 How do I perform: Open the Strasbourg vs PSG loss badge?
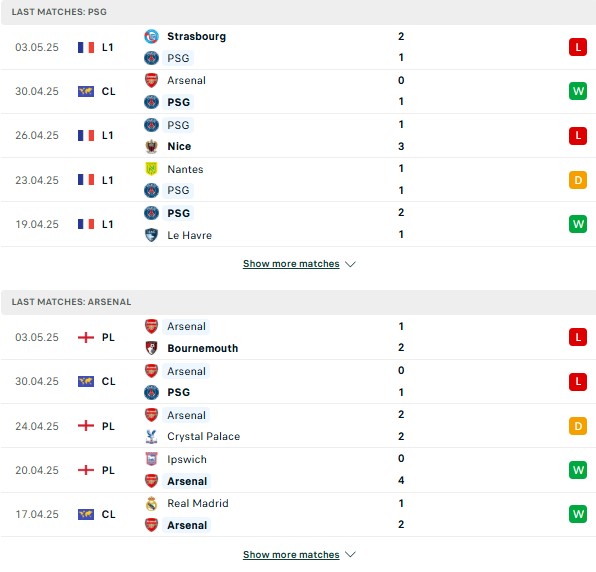[578, 48]
